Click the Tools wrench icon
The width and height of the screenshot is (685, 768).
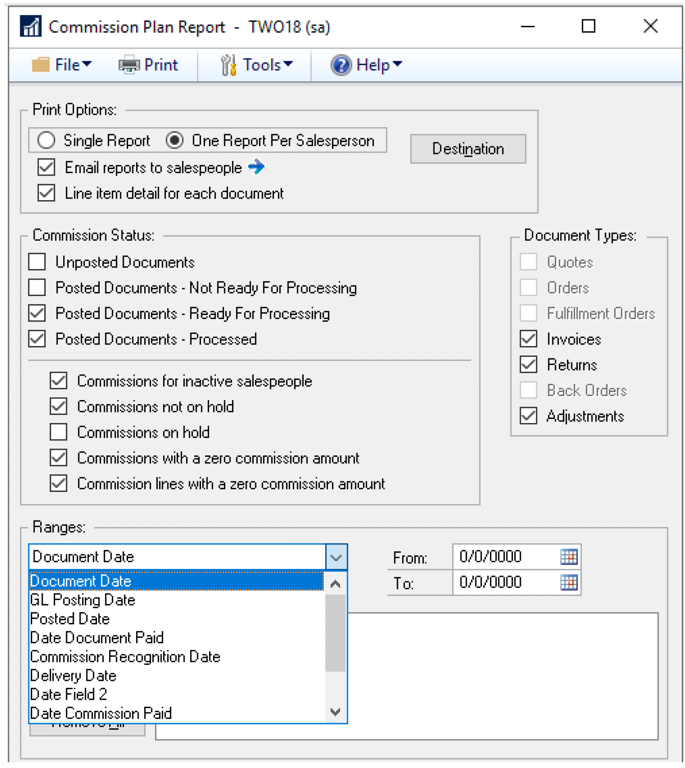coord(228,65)
